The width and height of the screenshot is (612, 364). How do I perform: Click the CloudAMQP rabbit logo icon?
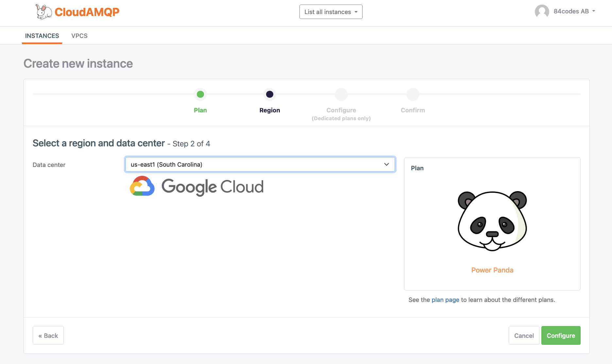click(43, 12)
